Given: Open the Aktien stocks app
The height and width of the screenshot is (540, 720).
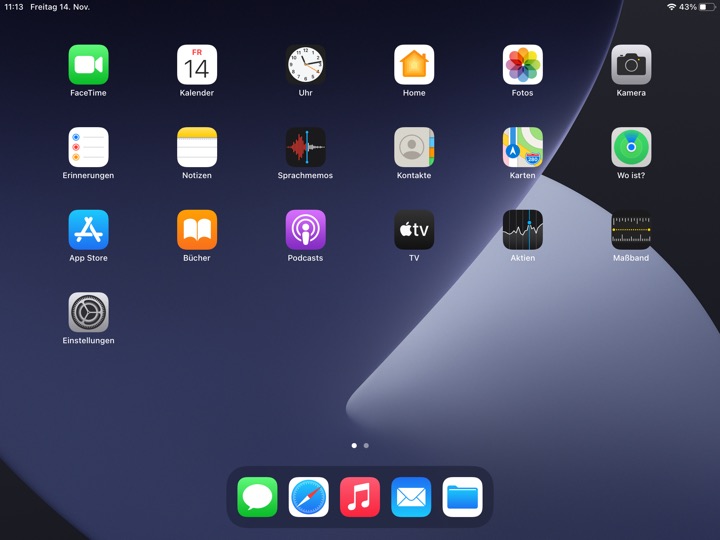Looking at the screenshot, I should point(523,230).
